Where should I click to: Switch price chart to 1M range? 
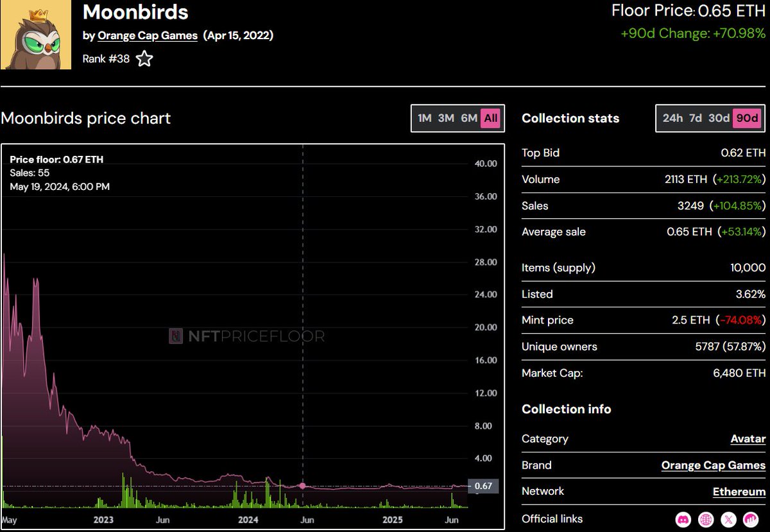(x=424, y=118)
